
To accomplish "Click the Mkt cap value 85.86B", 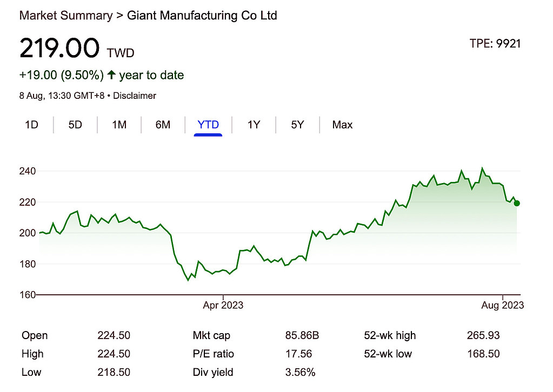I will coord(302,335).
